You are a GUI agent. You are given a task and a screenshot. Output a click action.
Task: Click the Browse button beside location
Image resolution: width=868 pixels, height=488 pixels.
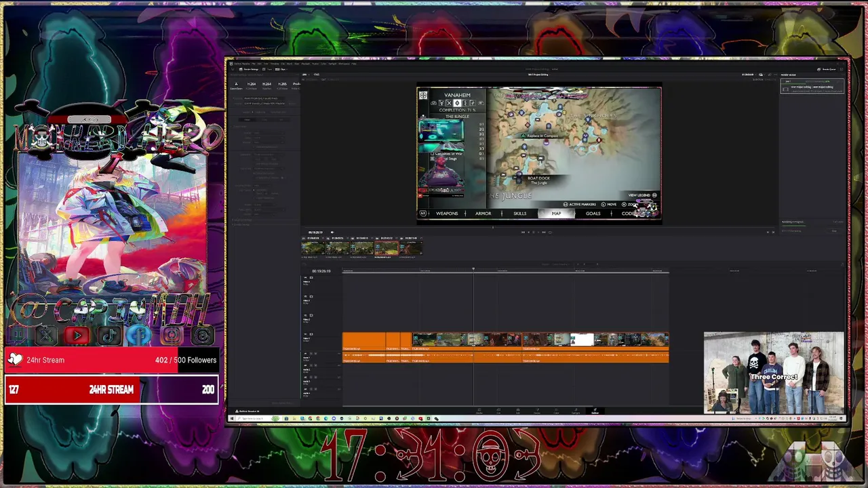(x=292, y=104)
